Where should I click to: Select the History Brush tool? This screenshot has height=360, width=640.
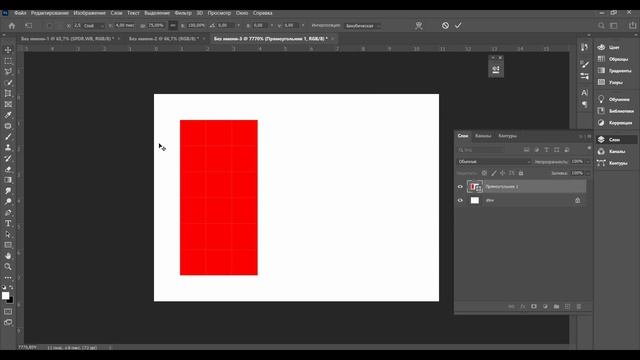8,158
